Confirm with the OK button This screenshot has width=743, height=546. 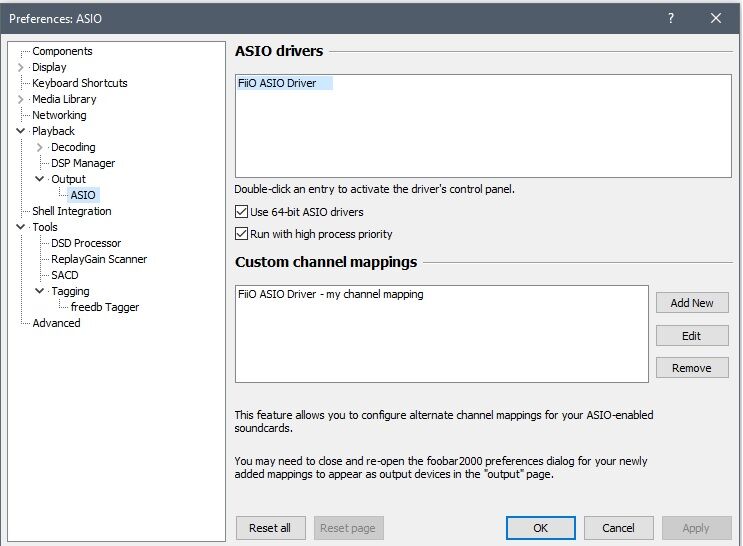click(541, 528)
